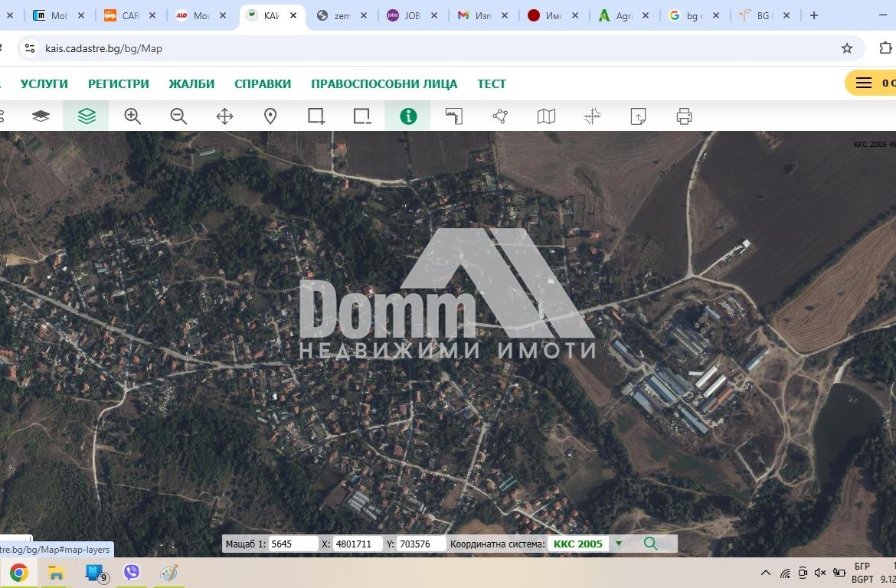Select the polygon drawing tool
Image resolution: width=896 pixels, height=588 pixels.
(x=500, y=116)
